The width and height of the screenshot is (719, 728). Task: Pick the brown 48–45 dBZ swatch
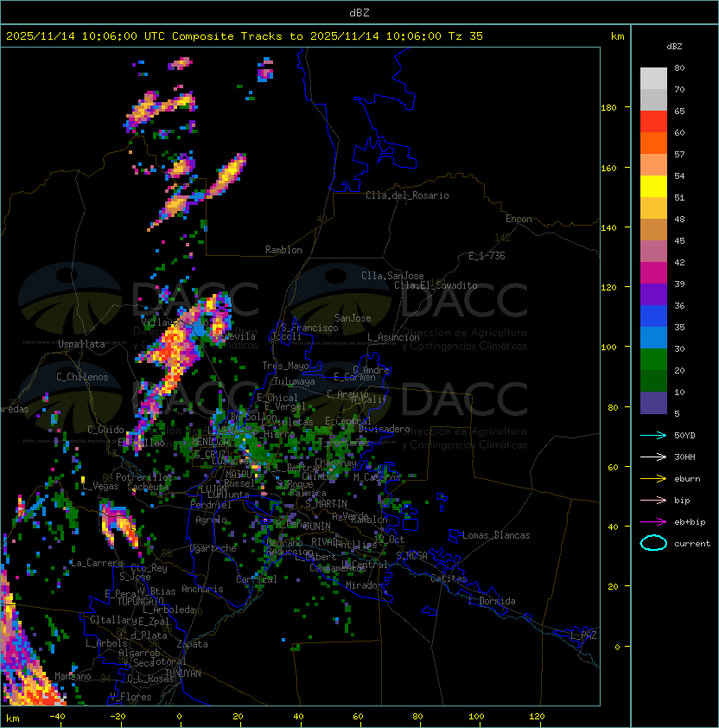(653, 229)
